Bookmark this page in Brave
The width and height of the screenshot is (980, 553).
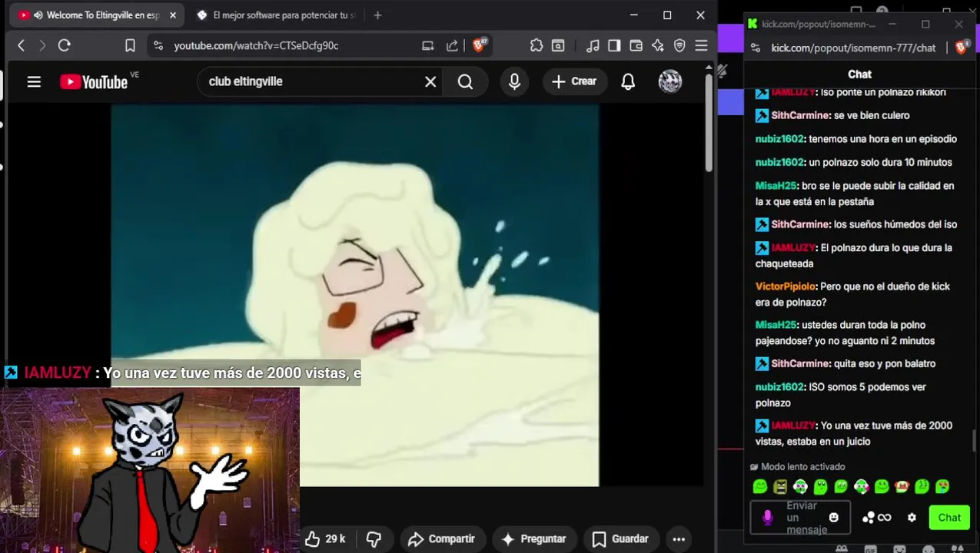coord(130,46)
